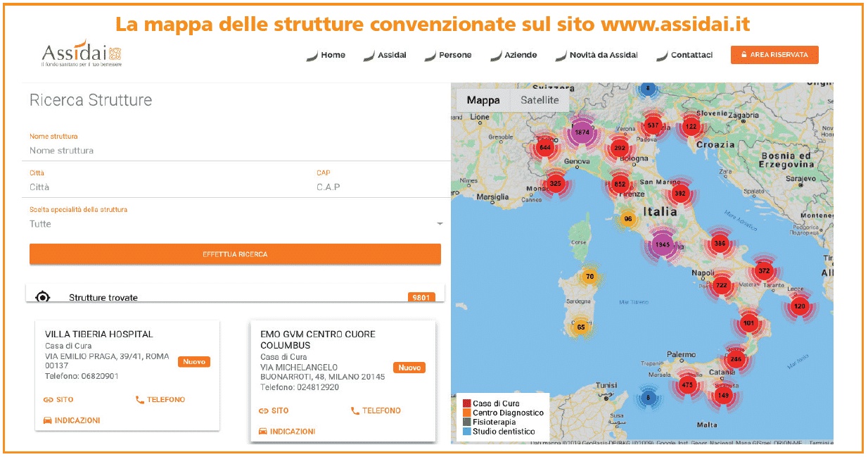Click the 9801 results count badge

[421, 297]
